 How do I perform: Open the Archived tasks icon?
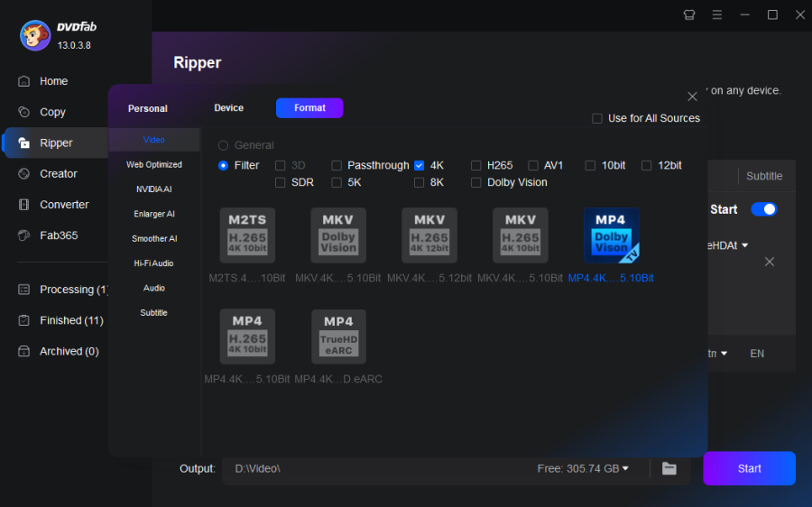(23, 351)
